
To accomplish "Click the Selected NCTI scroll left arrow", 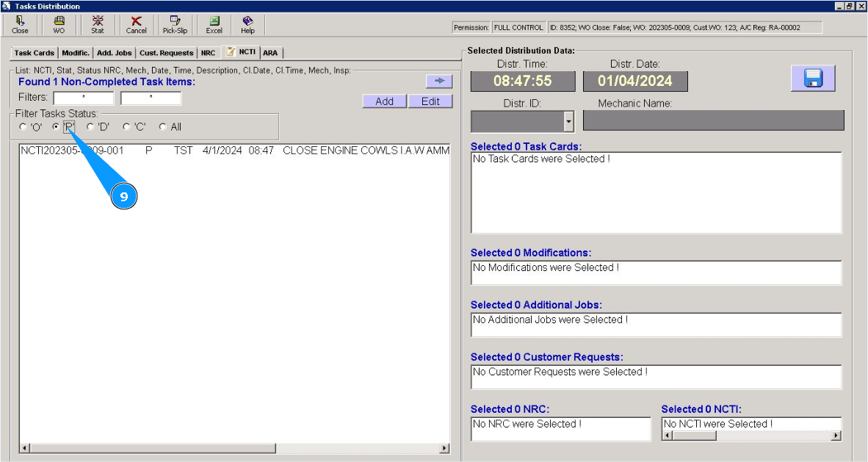I will point(668,436).
